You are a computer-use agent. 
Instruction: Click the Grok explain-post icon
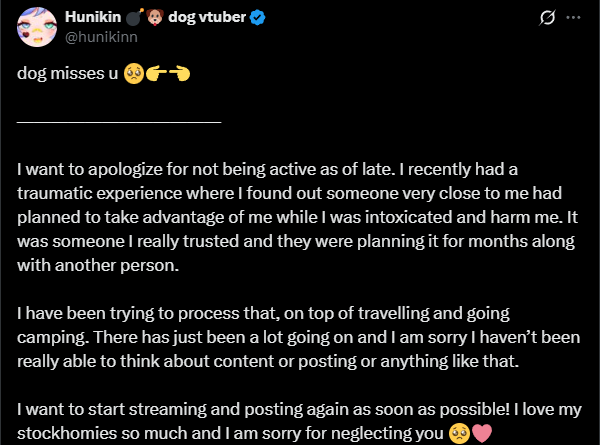point(547,18)
